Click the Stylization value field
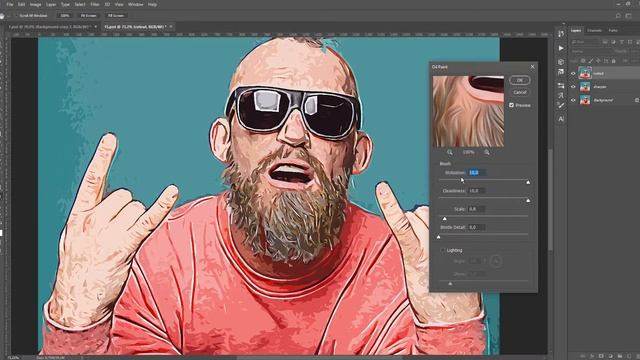This screenshot has width=640, height=360. pos(476,173)
